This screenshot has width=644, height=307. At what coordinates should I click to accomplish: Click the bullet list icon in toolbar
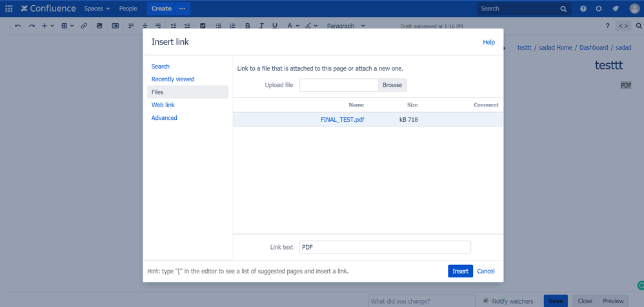pos(219,26)
